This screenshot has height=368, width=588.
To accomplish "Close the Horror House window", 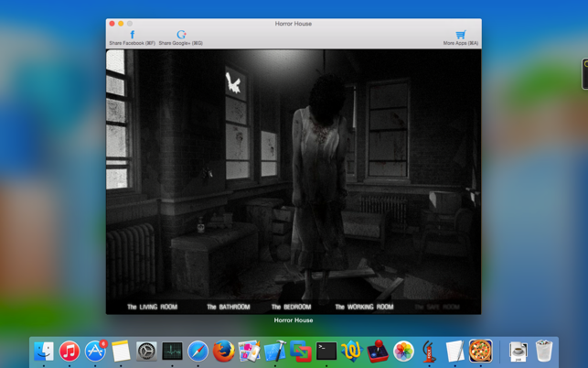I will [x=112, y=24].
